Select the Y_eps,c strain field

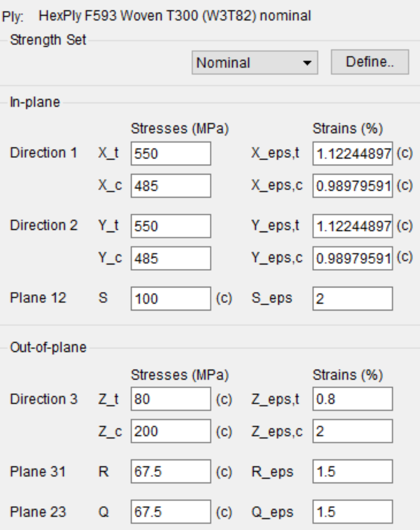pos(352,258)
